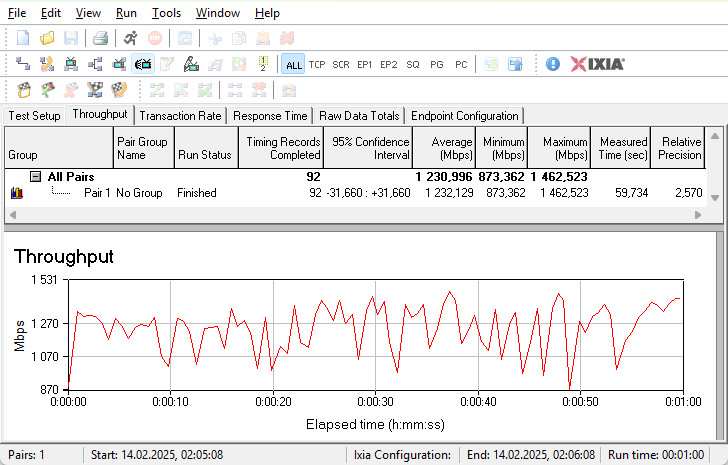Click the checkered flag with green pencil icon
This screenshot has width=728, height=465.
point(47,90)
